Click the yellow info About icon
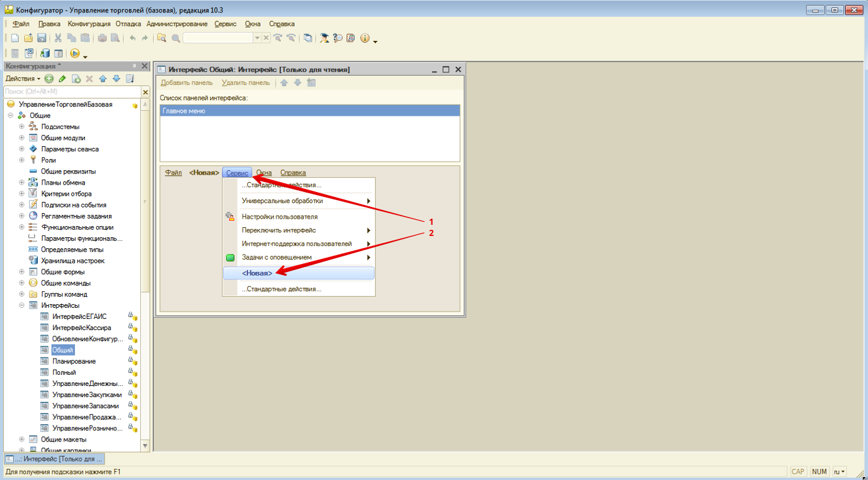 [x=365, y=38]
